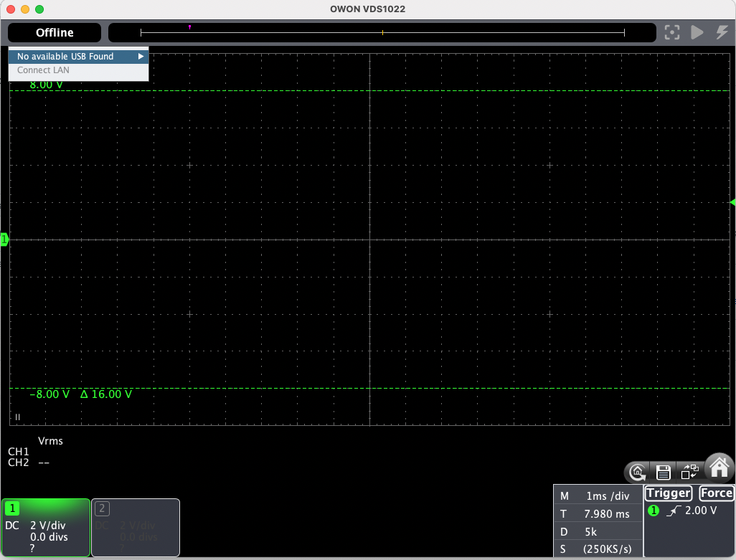The width and height of the screenshot is (736, 560).
Task: Select the lower -8.00 V cursor line
Action: (370, 389)
